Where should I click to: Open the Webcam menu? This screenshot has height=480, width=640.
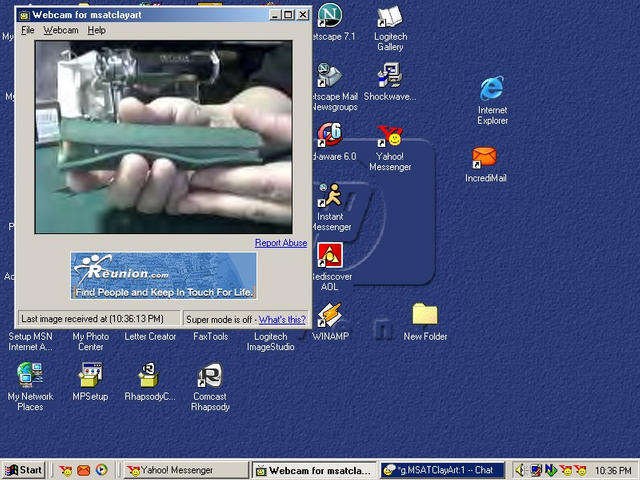click(61, 30)
